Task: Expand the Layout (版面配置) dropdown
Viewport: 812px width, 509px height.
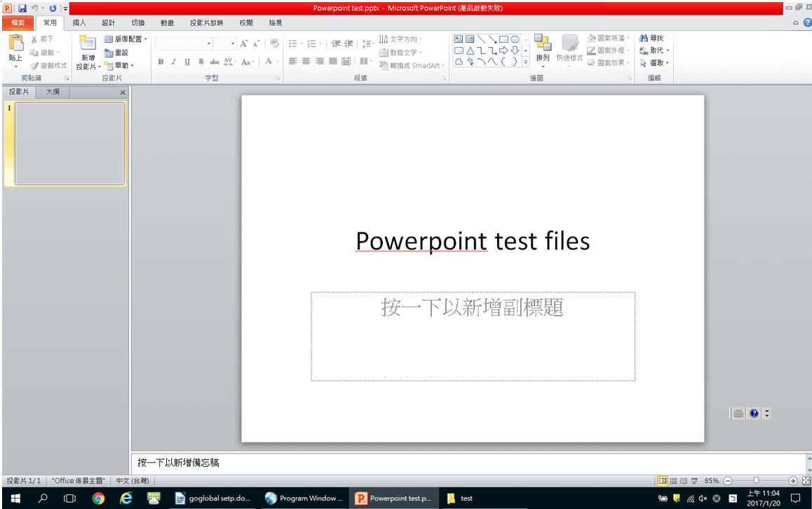Action: 126,39
